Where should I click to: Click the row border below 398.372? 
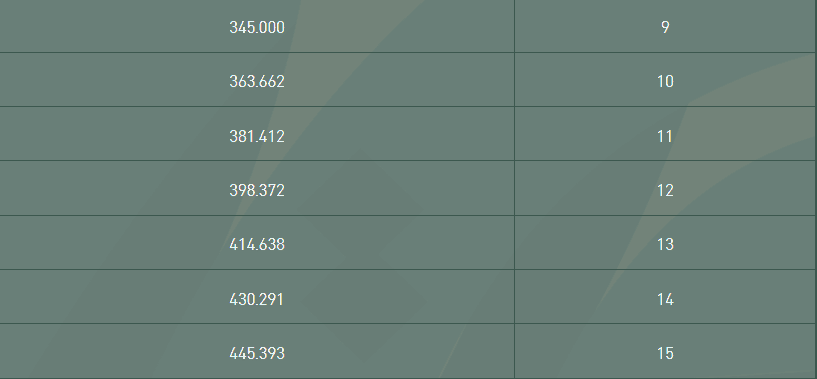point(257,215)
